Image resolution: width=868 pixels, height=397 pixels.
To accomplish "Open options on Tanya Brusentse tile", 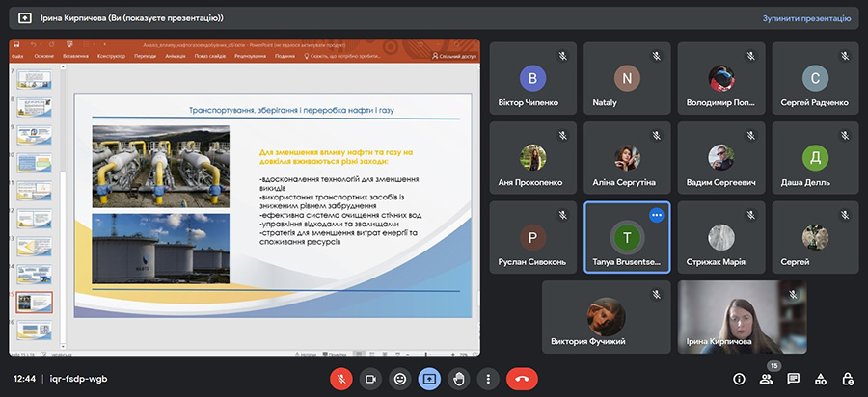I will [657, 215].
